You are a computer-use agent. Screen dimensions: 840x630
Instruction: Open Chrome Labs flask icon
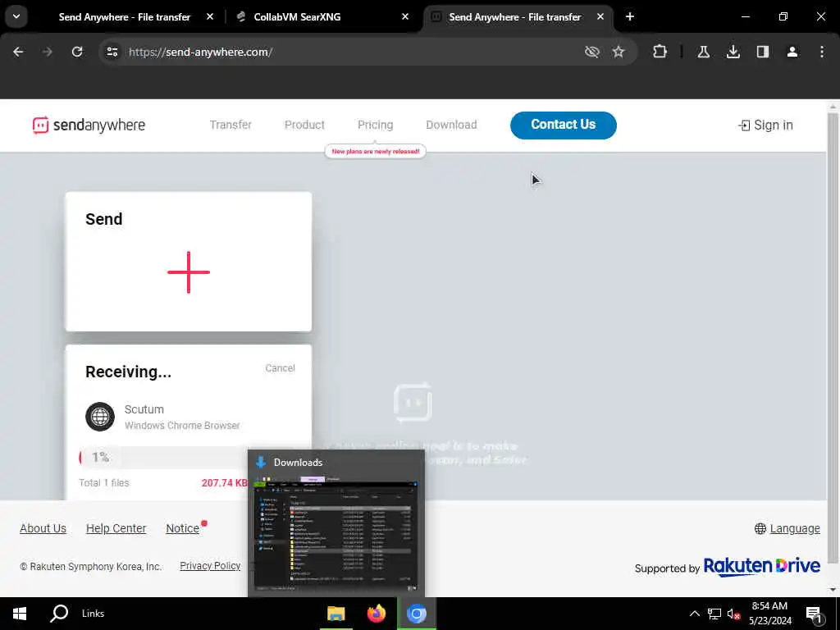(704, 52)
